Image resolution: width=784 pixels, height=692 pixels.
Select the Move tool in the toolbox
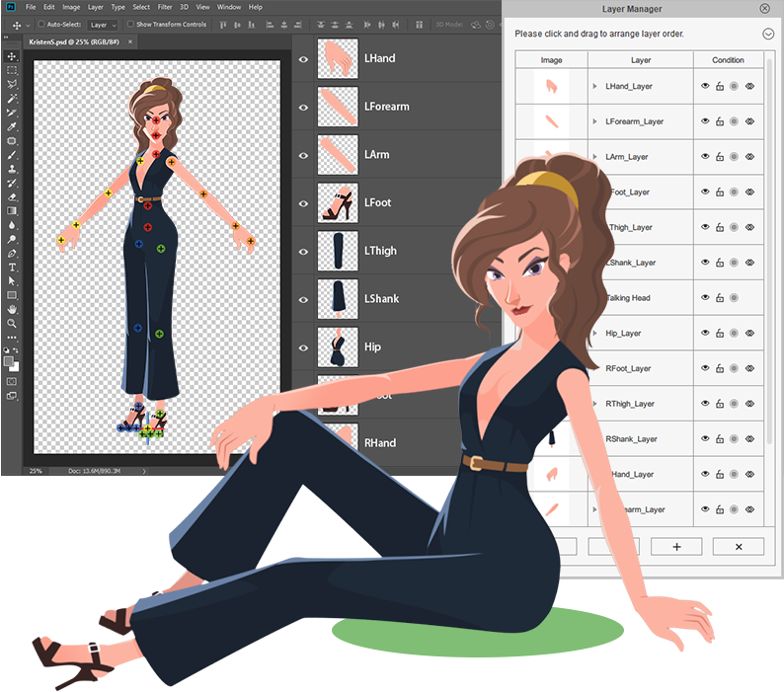(x=12, y=56)
